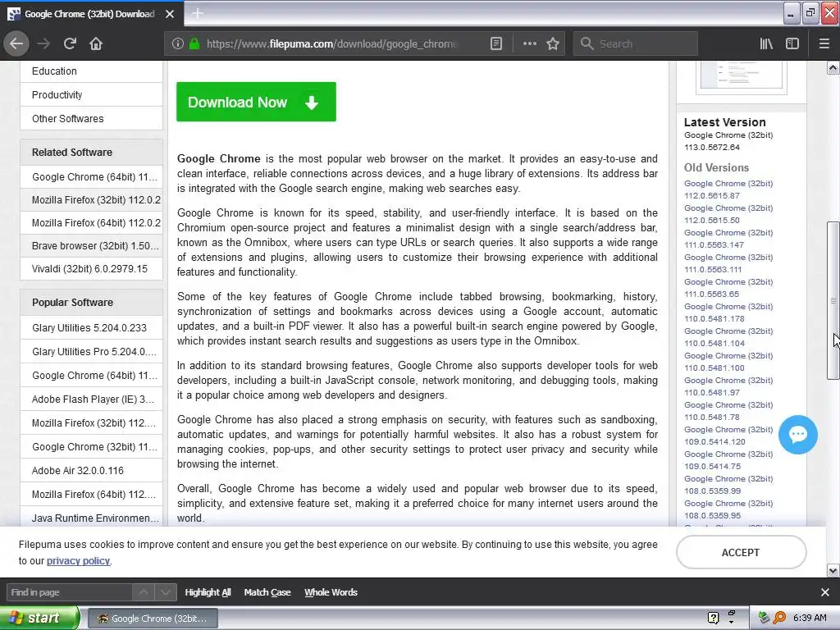Open Mozilla Firefox (64bit) 112.0.2 related link
Image resolution: width=840 pixels, height=630 pixels.
click(92, 223)
